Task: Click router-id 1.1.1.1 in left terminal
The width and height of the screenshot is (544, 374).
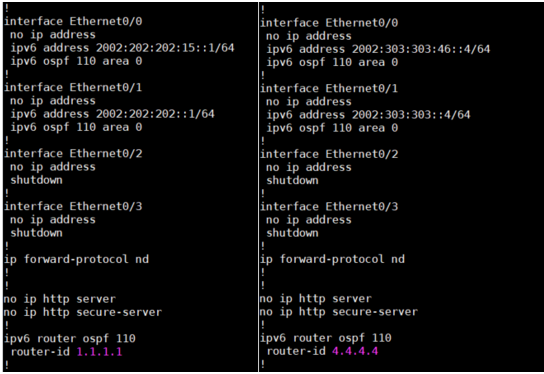Action: pyautogui.click(x=66, y=352)
